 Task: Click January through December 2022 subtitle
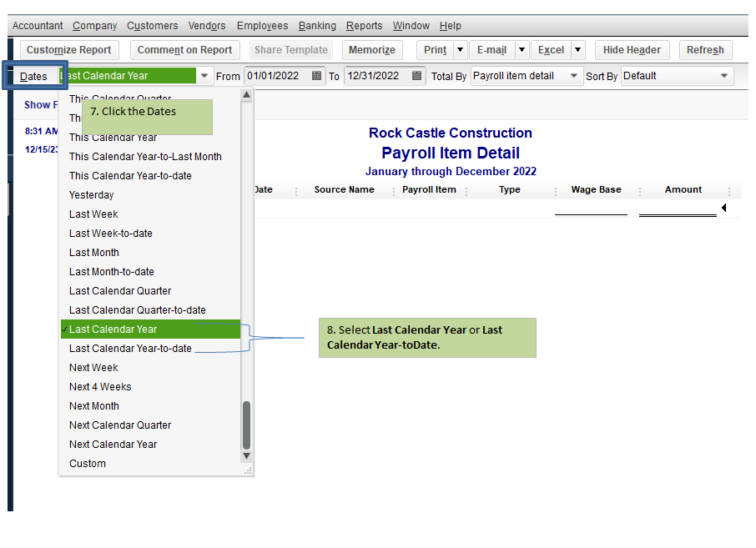coord(451,171)
